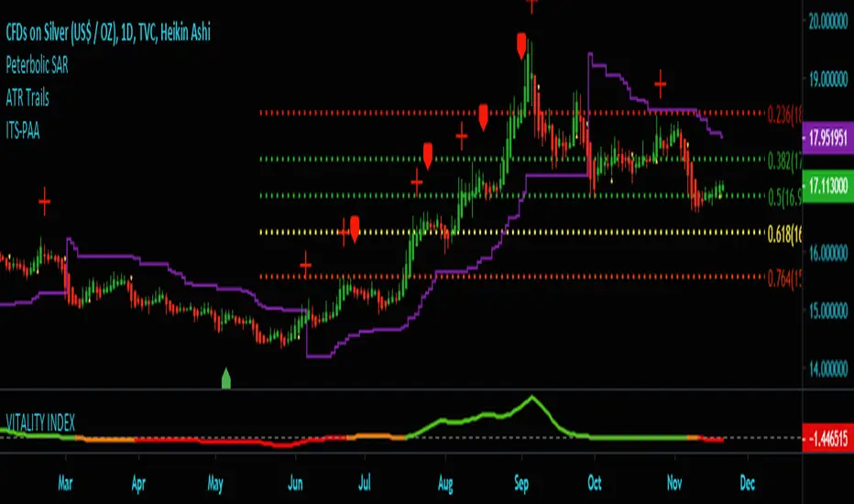Select the ATR Trails indicator label
The height and width of the screenshot is (504, 854).
pyautogui.click(x=27, y=98)
